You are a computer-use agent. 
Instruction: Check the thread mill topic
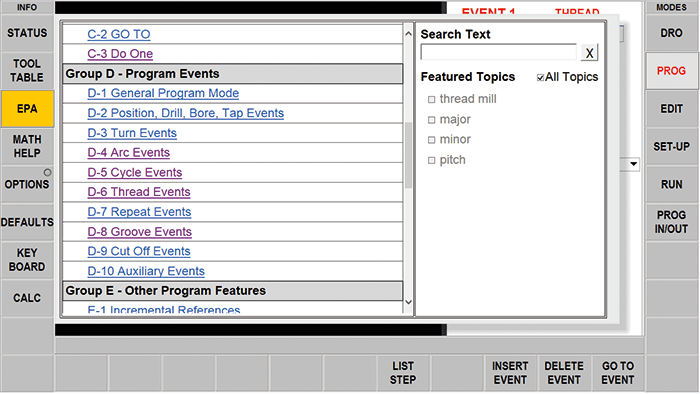click(431, 100)
